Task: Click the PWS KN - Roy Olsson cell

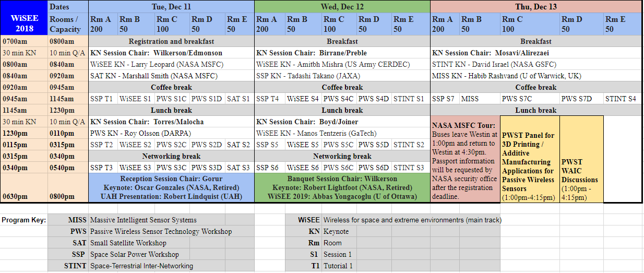Action: 171,133
